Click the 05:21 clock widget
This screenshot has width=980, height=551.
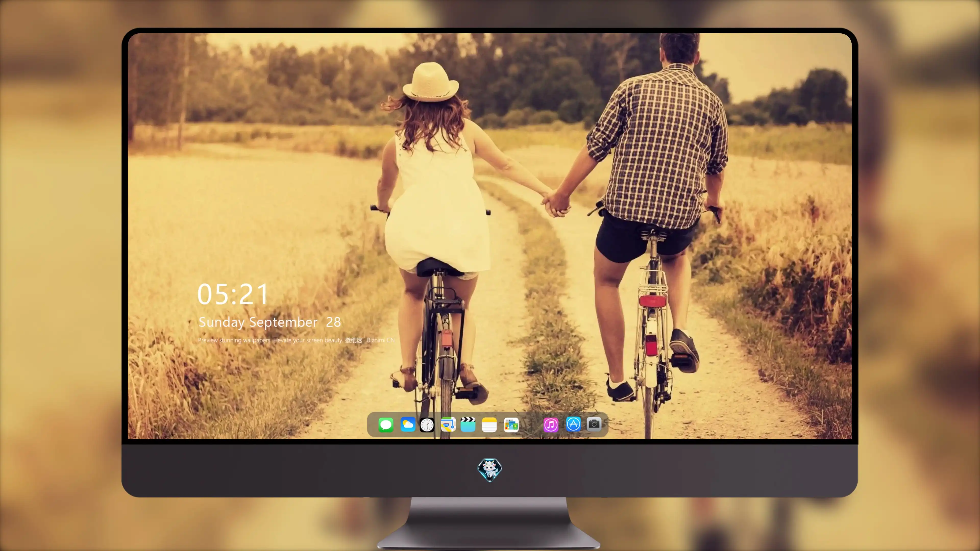coord(233,294)
